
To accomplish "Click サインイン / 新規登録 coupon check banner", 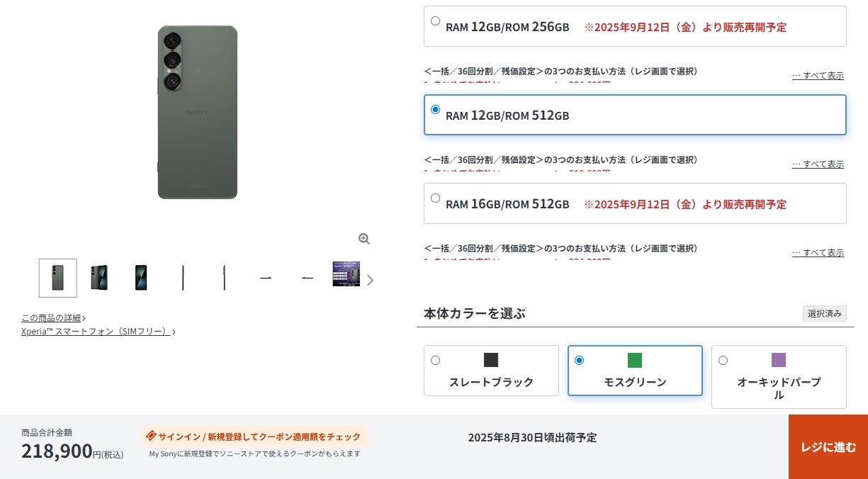I will click(x=254, y=436).
